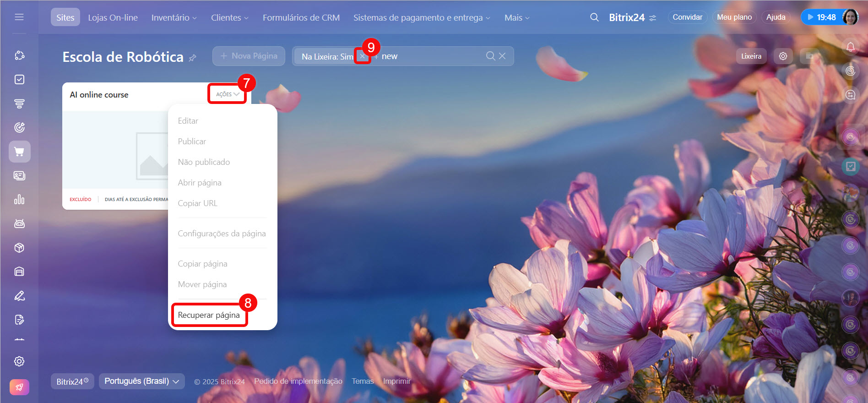Open the settings gear in left sidebar
868x403 pixels.
point(19,361)
